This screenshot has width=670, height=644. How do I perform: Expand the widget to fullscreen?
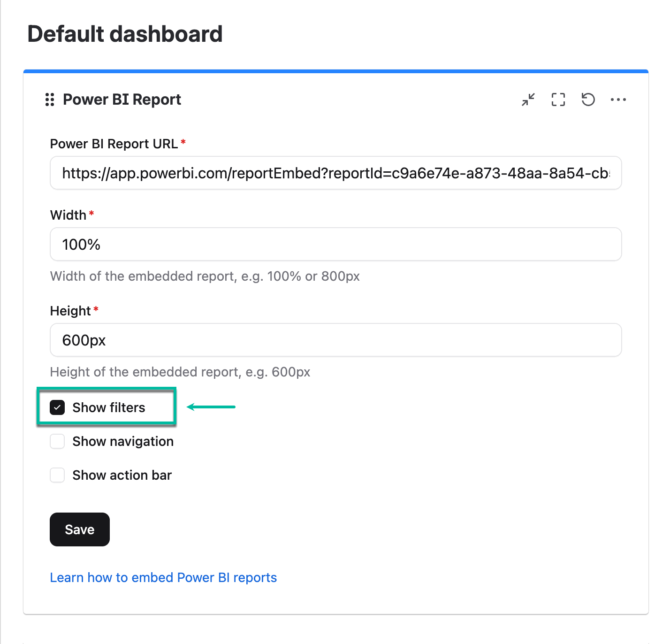click(x=558, y=100)
